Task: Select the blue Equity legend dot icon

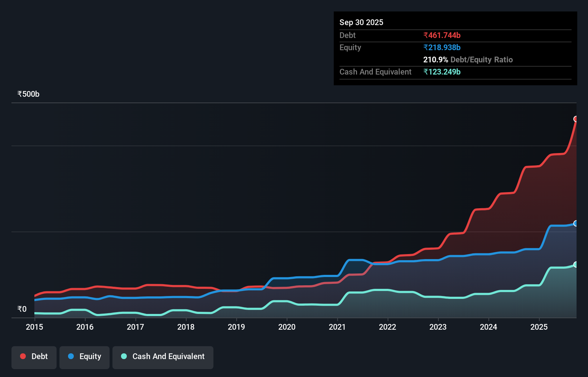Action: click(x=71, y=356)
